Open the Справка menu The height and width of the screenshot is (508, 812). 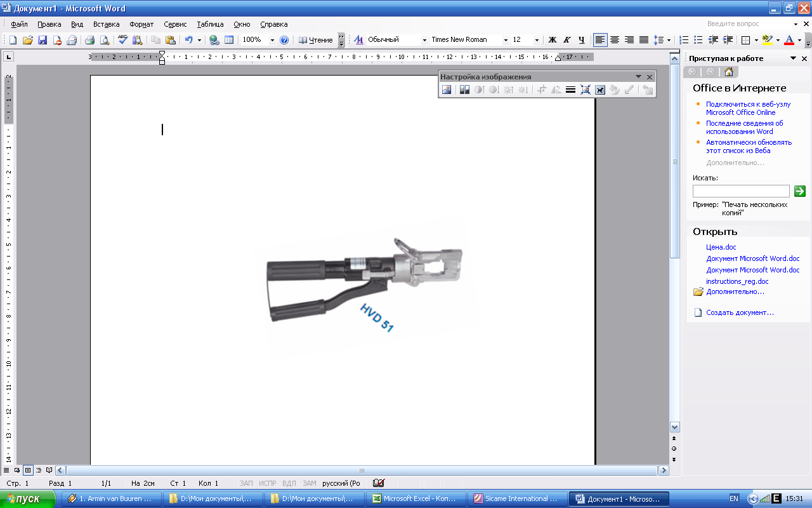tap(274, 24)
